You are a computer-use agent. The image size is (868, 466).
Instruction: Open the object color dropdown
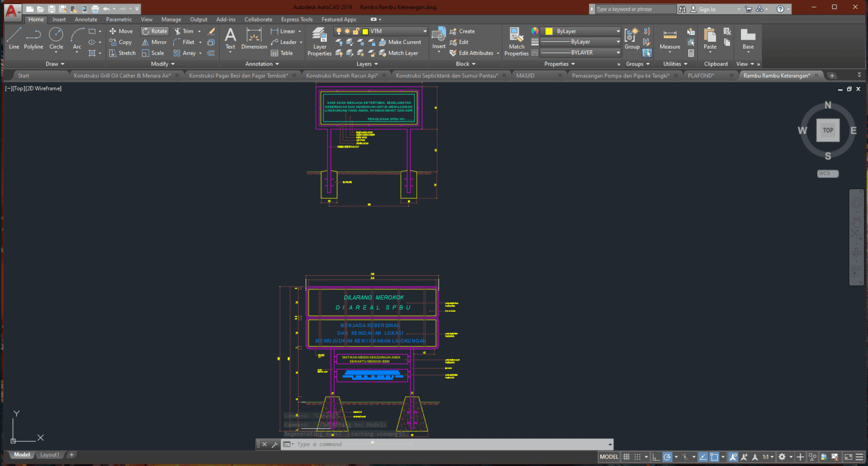tap(618, 31)
